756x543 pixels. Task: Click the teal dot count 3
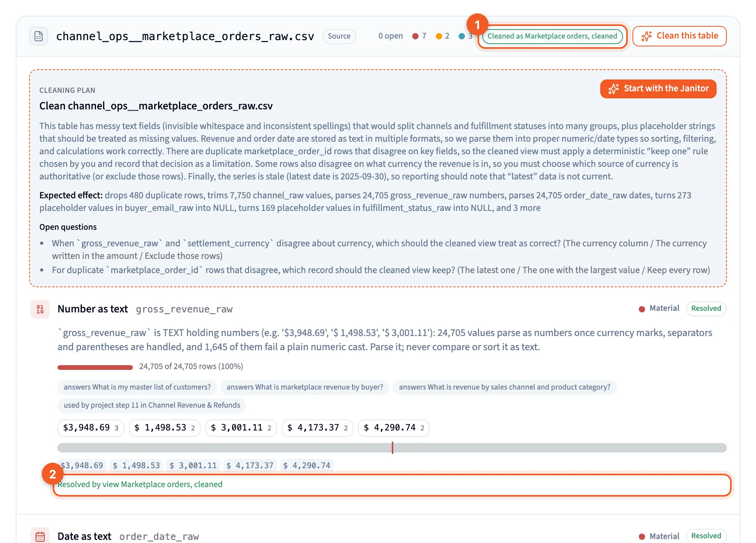pyautogui.click(x=466, y=36)
